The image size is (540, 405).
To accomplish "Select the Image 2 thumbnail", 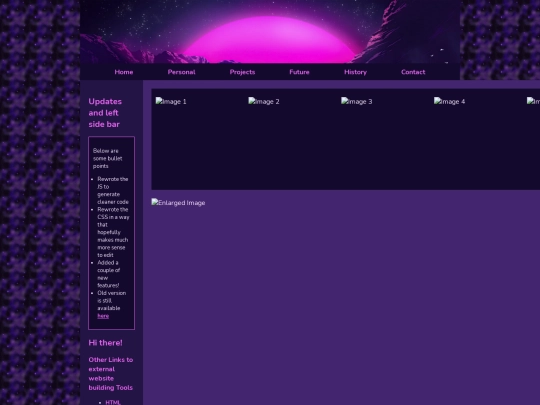I will [x=264, y=101].
